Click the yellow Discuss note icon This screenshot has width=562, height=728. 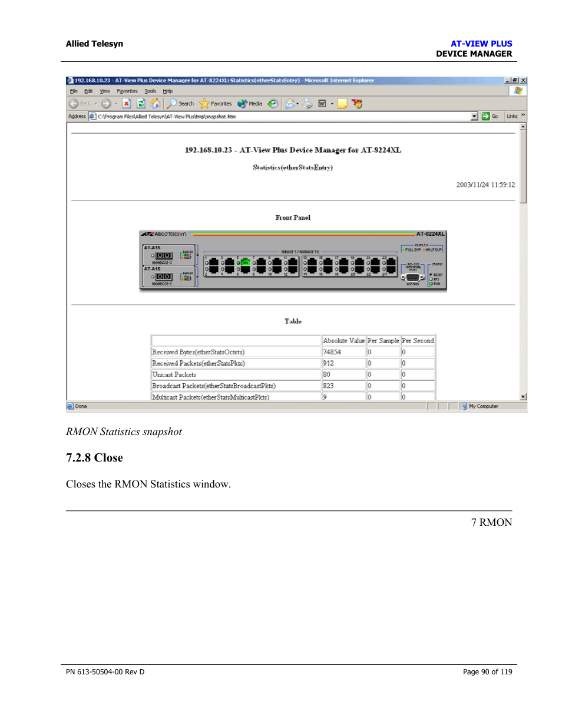click(x=342, y=104)
